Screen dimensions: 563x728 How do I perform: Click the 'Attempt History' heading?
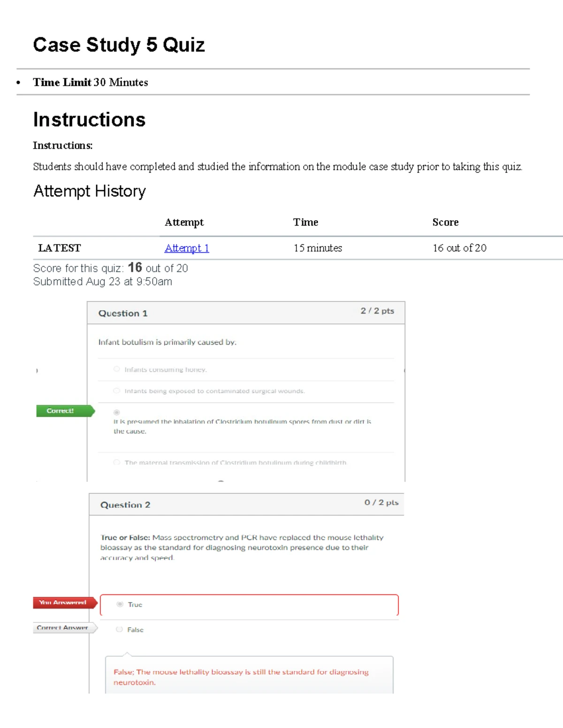click(x=89, y=191)
